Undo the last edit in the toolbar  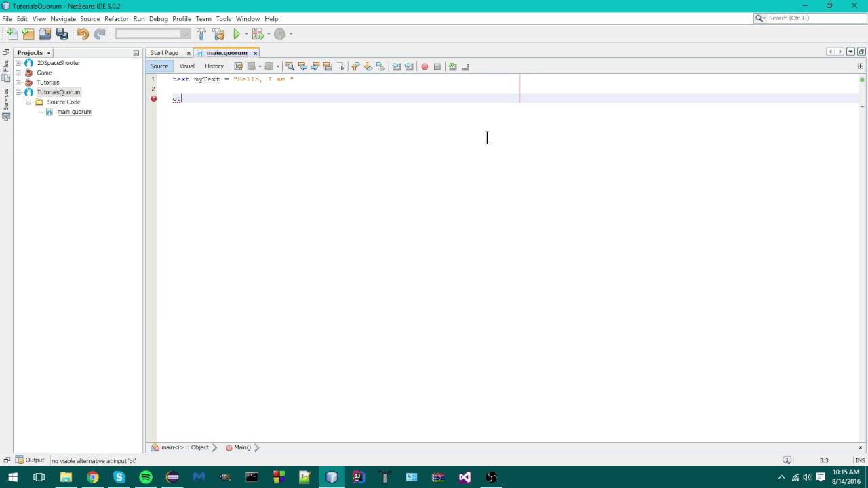click(83, 34)
